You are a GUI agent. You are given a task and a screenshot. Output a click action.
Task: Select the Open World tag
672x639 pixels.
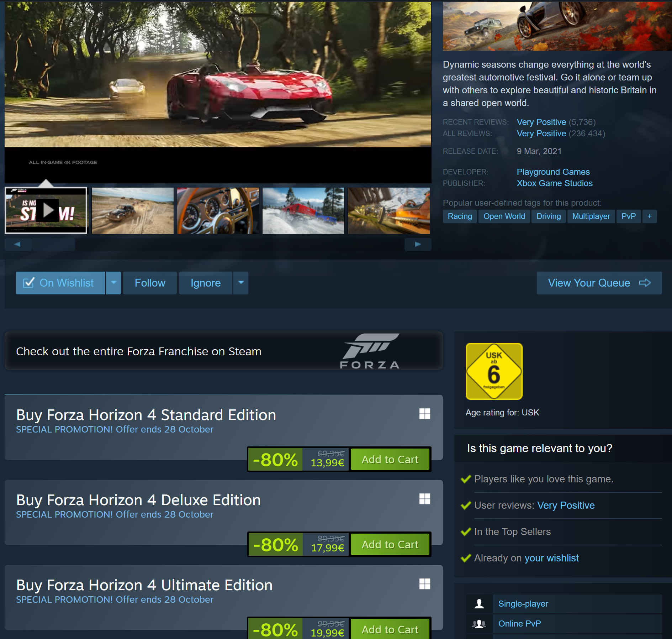(x=504, y=216)
